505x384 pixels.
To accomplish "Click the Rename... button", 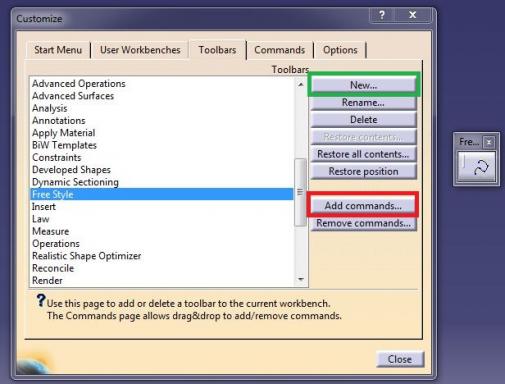I will [363, 102].
